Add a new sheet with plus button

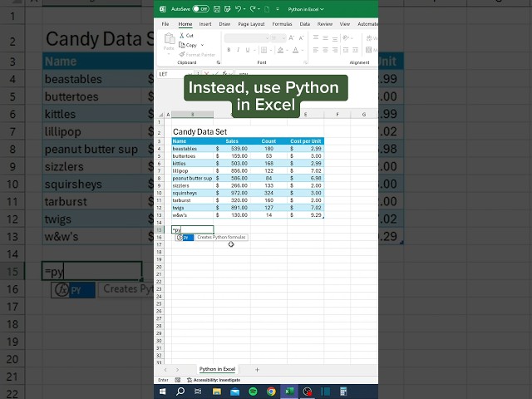point(257,369)
